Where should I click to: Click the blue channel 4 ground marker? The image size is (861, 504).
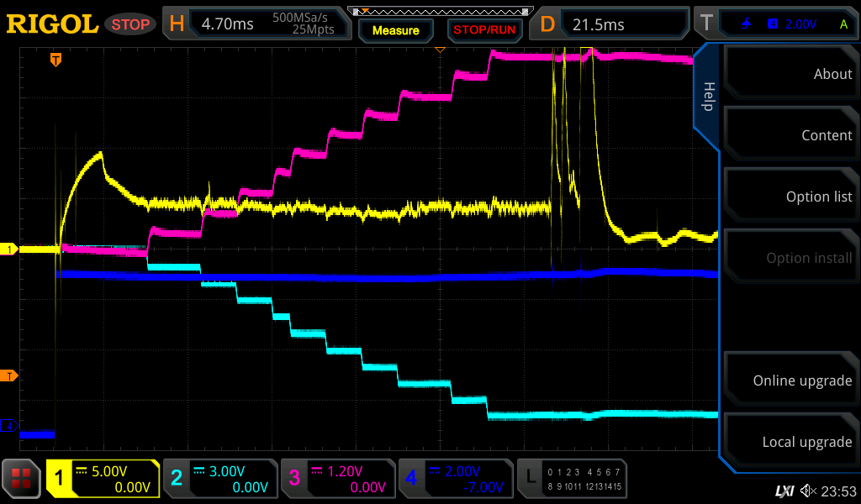coord(9,426)
